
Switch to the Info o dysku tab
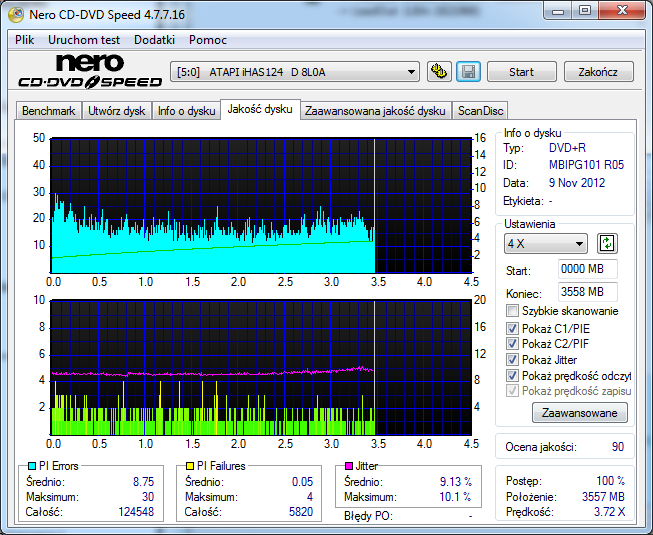(x=186, y=111)
